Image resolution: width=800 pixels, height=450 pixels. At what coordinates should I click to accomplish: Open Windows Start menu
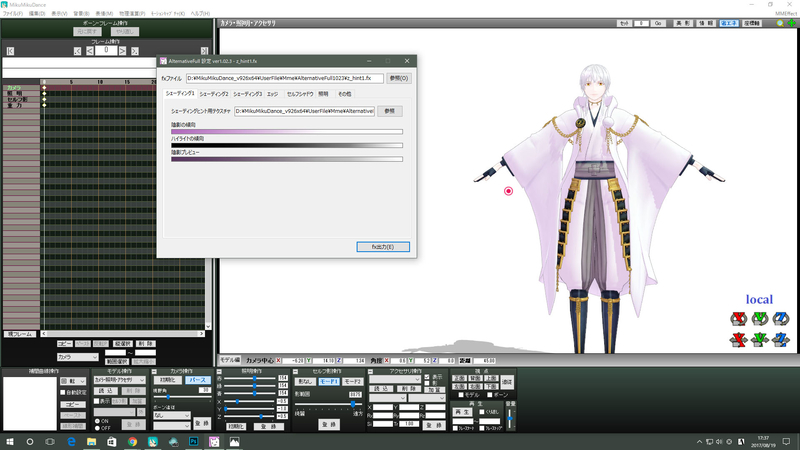click(x=10, y=441)
